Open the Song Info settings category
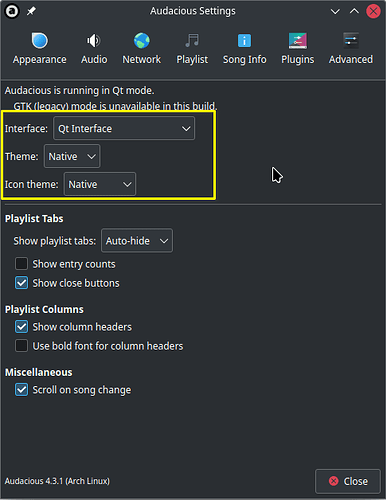 (x=244, y=49)
